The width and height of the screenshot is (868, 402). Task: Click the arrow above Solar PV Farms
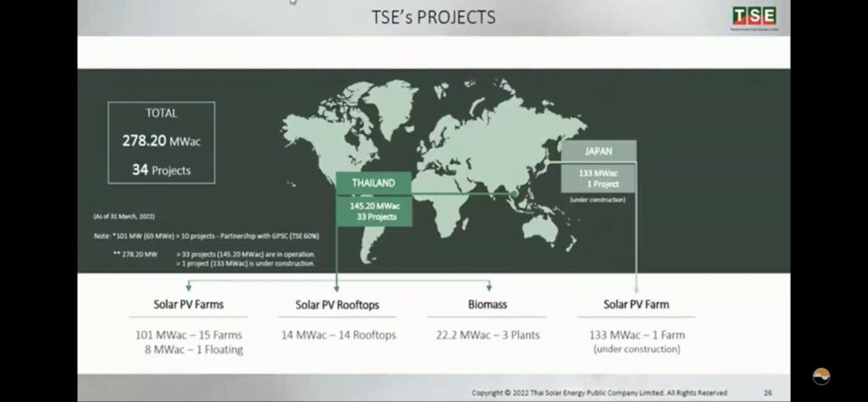click(x=188, y=288)
